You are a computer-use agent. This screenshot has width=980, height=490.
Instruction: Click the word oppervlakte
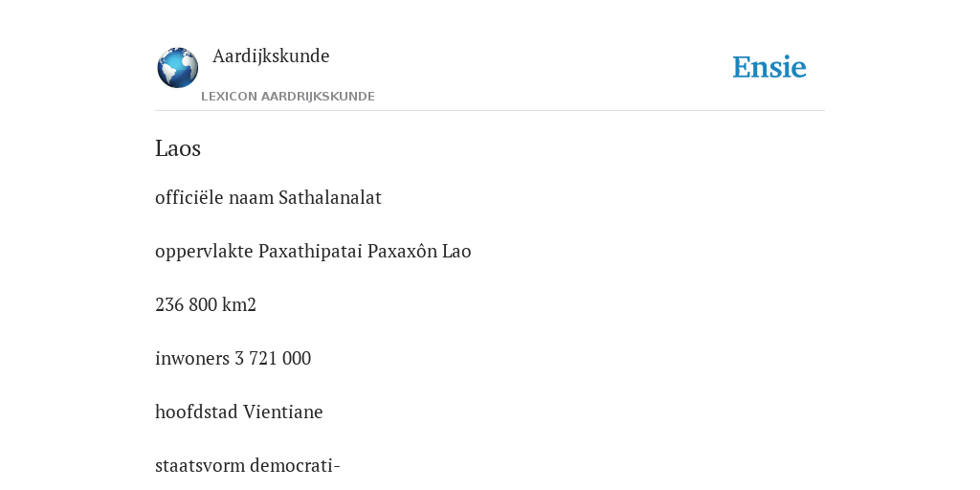click(x=205, y=252)
